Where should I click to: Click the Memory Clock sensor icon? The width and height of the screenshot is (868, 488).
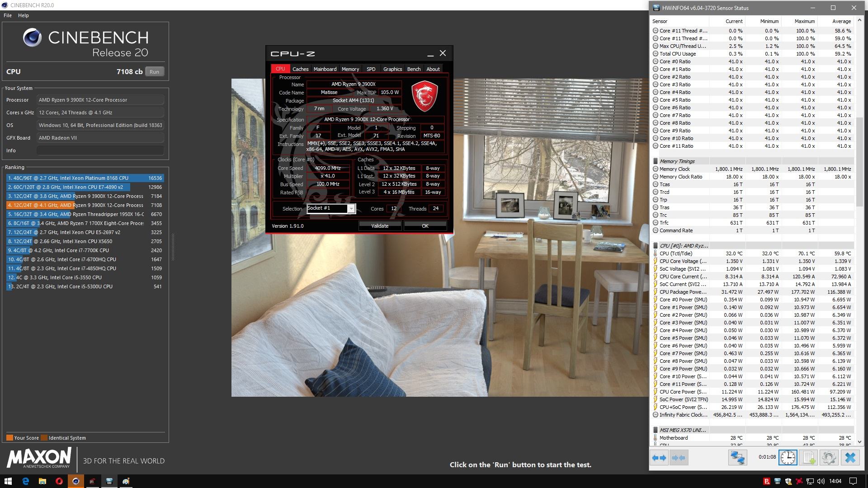click(x=655, y=169)
